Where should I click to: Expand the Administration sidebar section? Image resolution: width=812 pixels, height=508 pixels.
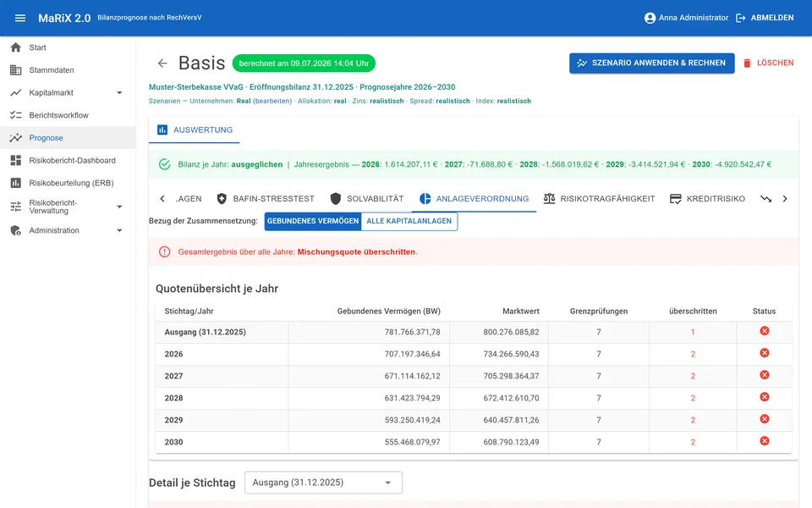[119, 230]
